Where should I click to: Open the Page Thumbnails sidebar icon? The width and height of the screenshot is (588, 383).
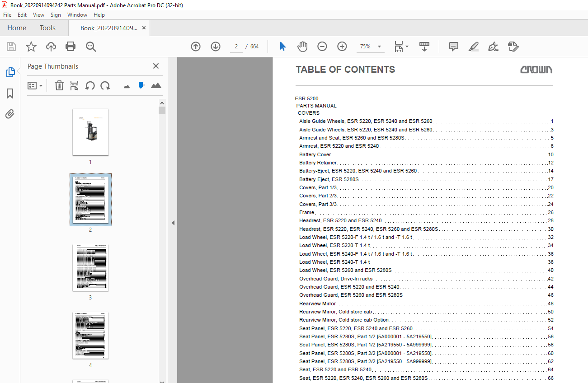pyautogui.click(x=10, y=72)
